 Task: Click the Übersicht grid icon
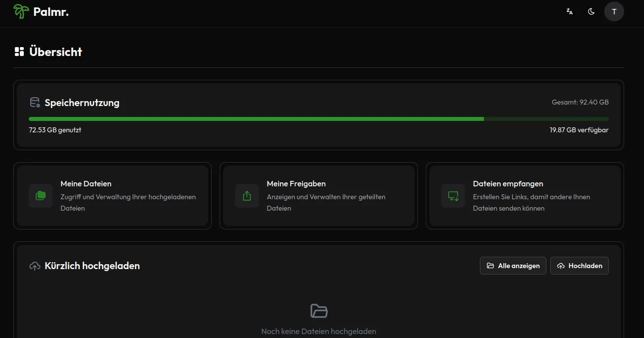coord(19,51)
